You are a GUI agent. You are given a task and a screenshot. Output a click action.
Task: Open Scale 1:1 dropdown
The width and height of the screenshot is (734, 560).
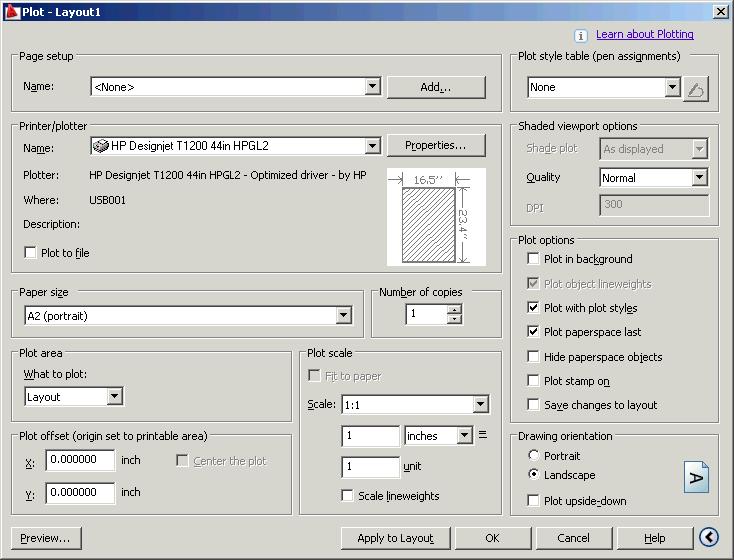tap(481, 405)
